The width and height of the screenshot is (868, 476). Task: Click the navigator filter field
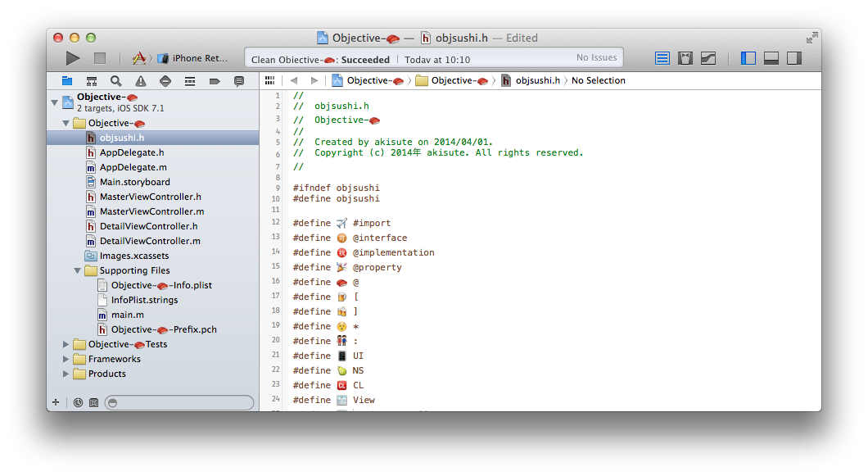tap(180, 402)
